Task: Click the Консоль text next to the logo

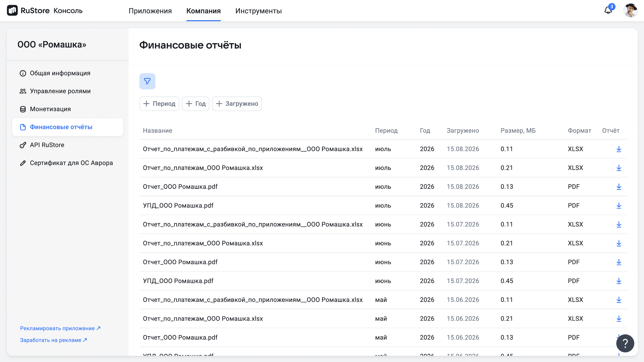Action: tap(68, 11)
